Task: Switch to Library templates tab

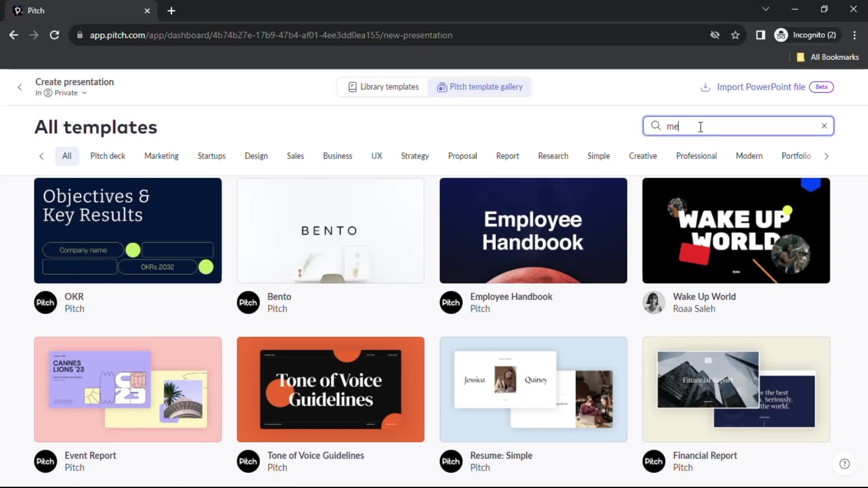Action: (383, 87)
